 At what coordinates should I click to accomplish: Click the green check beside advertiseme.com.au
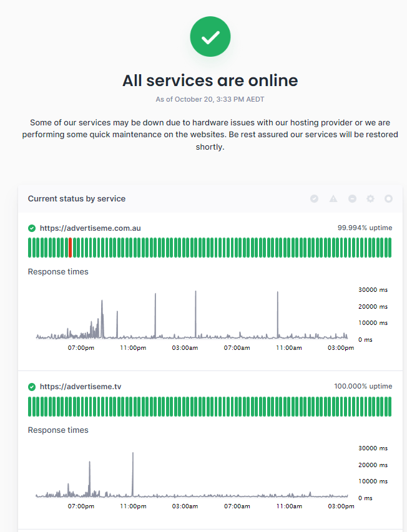(31, 228)
